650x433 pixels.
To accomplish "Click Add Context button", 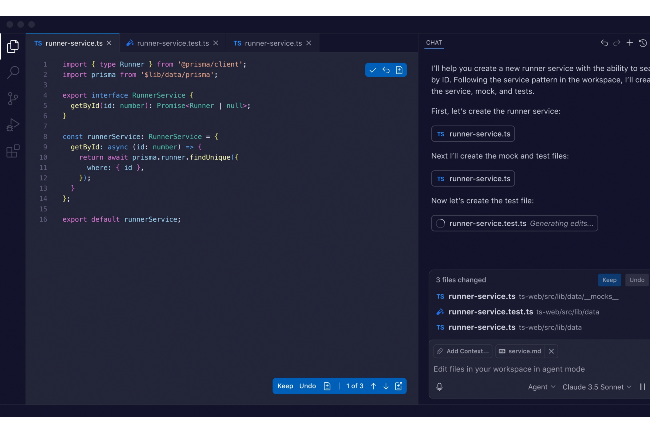I will 462,351.
